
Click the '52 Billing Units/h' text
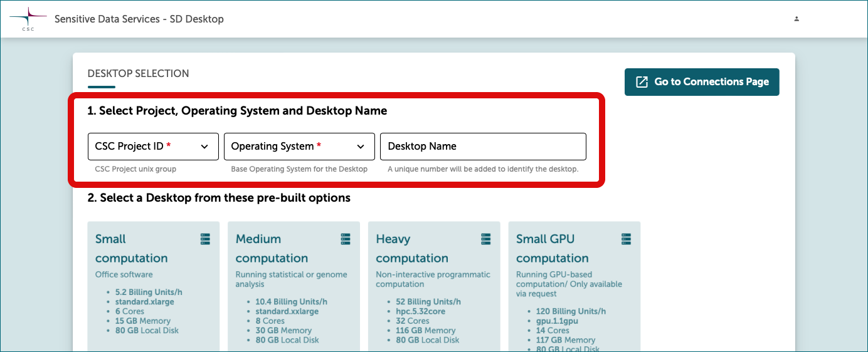pos(428,302)
